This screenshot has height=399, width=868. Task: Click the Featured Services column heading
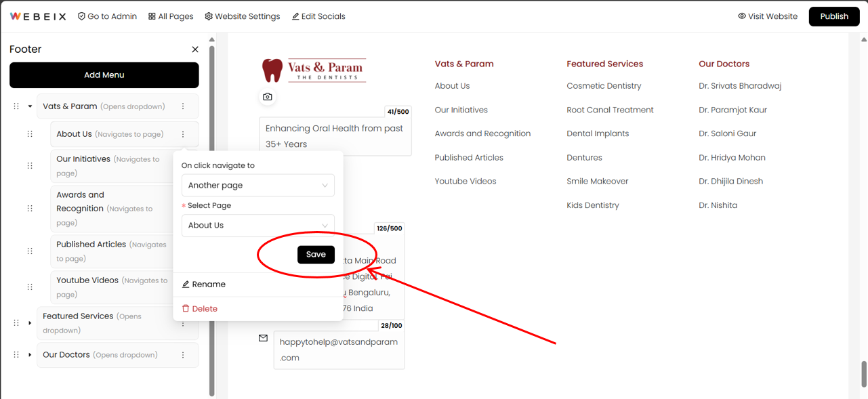(604, 64)
